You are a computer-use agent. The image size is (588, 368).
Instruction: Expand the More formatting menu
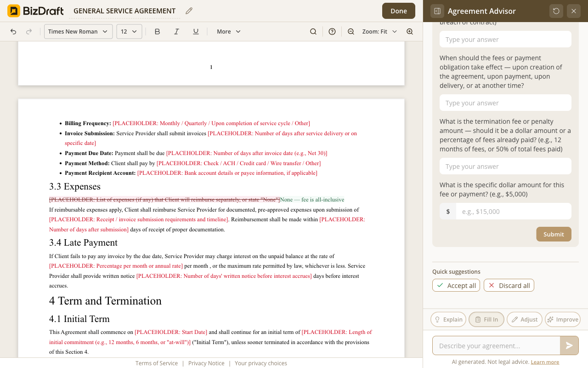click(229, 31)
